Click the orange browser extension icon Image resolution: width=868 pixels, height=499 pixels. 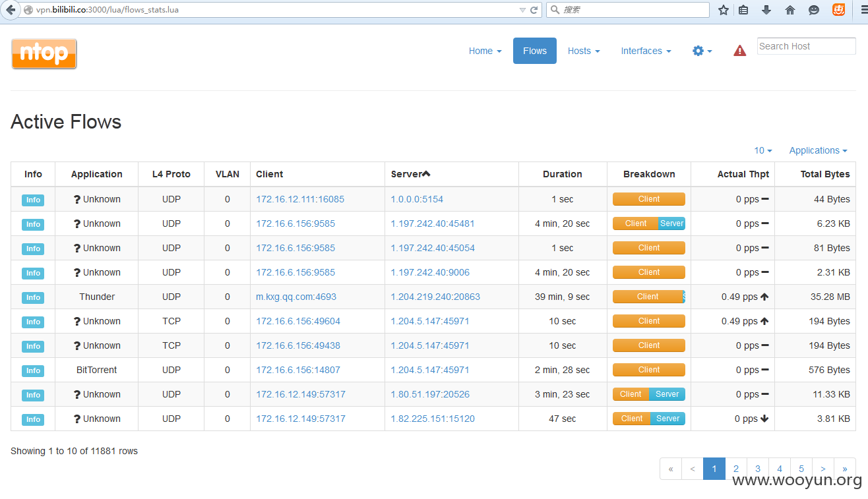[838, 10]
